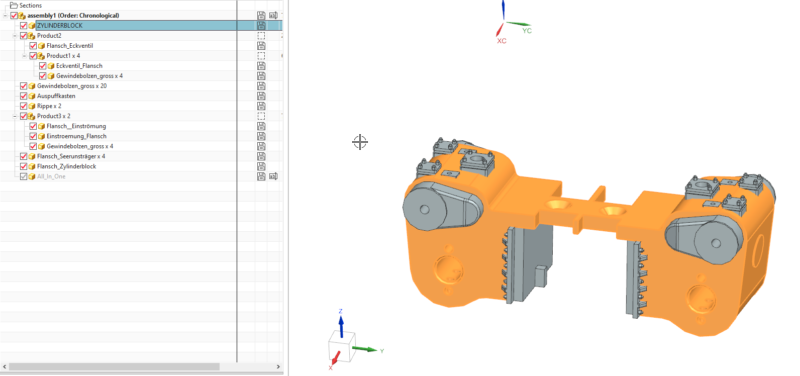Image resolution: width=800 pixels, height=376 pixels.
Task: Click the save-status icon in ZYLINDERBLOCK row
Action: click(x=261, y=26)
